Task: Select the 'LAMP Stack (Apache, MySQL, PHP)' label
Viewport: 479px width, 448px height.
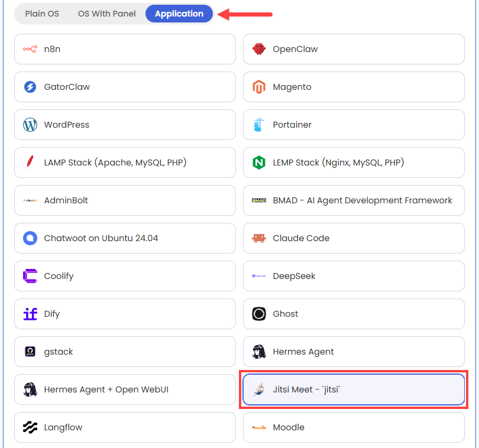Action: (x=115, y=163)
